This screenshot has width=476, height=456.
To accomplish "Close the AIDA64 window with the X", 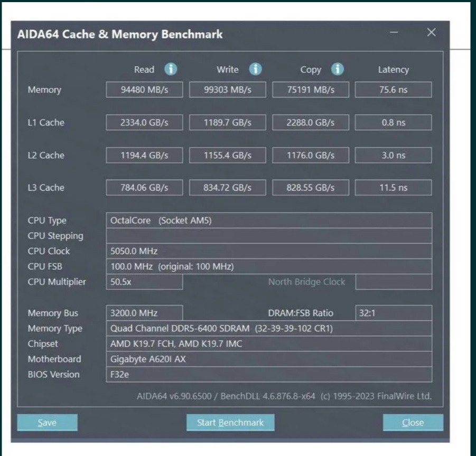I will click(x=432, y=32).
